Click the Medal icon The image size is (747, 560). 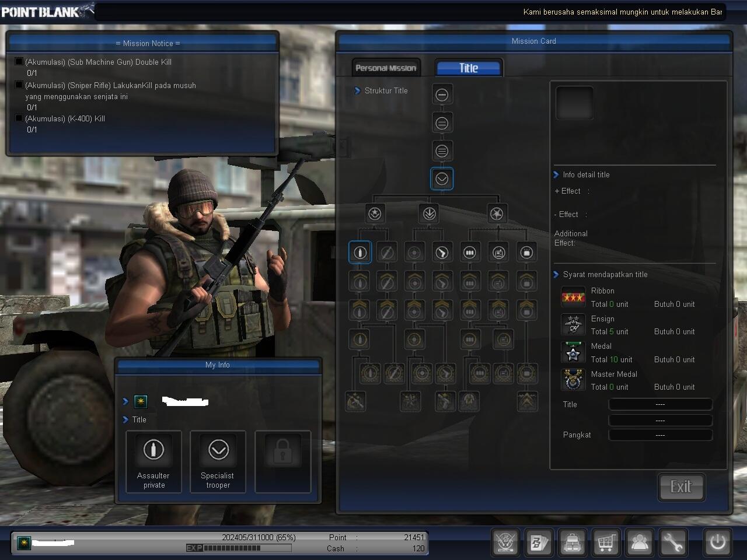click(x=573, y=352)
